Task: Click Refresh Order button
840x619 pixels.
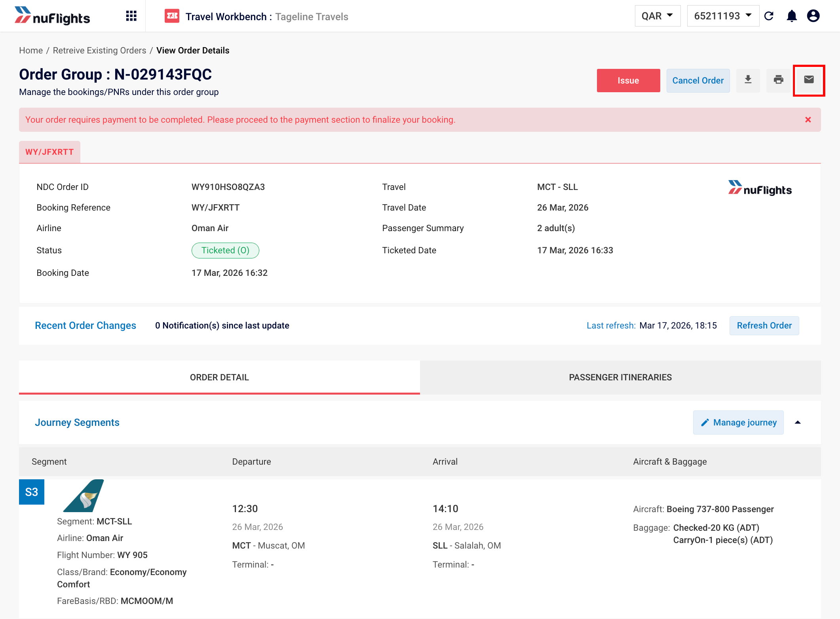Action: (764, 325)
